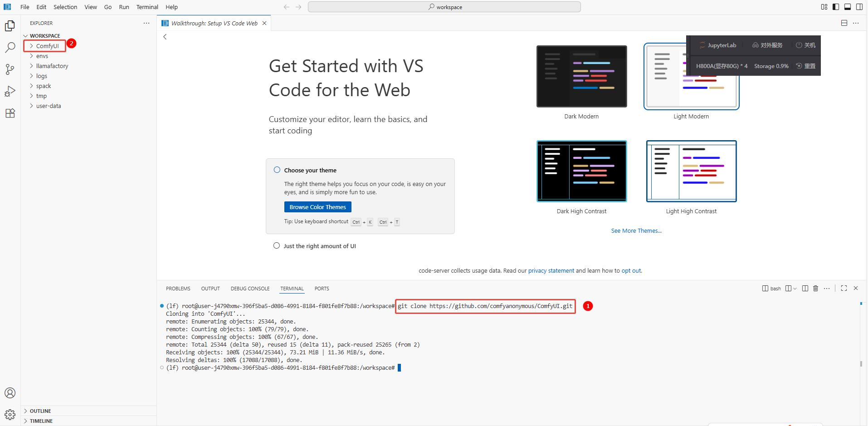The width and height of the screenshot is (868, 426).
Task: Open the Search view in activity bar
Action: pos(10,47)
